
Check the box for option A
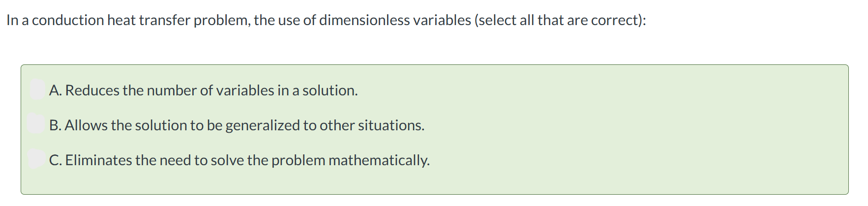pos(36,89)
